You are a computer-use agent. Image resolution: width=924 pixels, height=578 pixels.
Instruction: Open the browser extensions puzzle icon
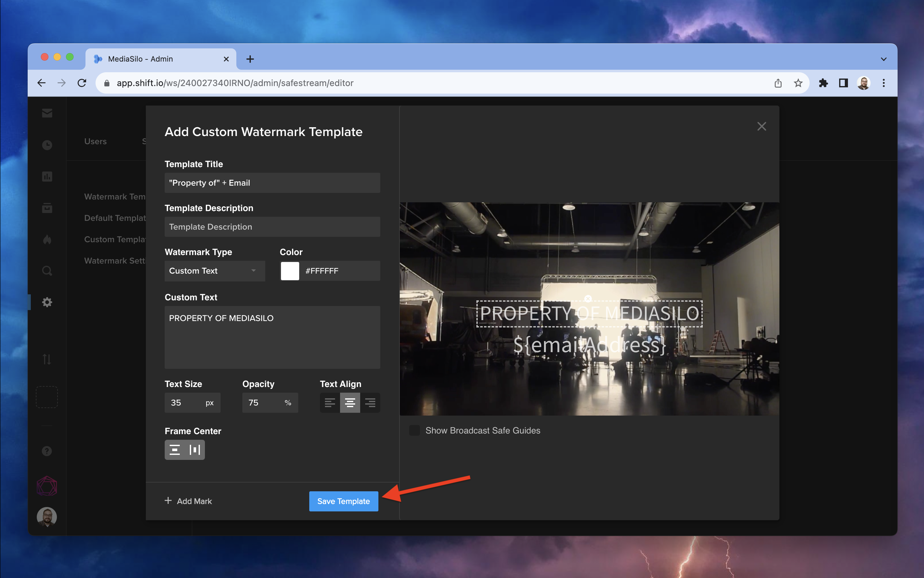click(x=823, y=83)
